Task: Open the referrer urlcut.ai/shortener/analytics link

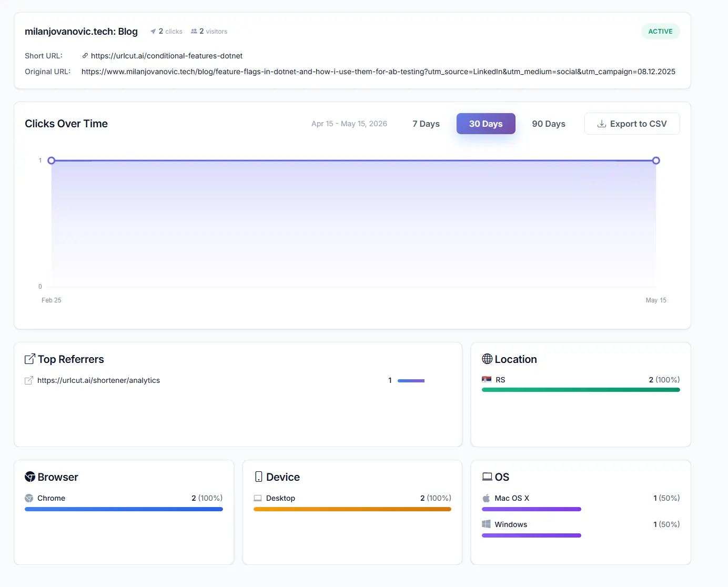Action: pos(98,380)
